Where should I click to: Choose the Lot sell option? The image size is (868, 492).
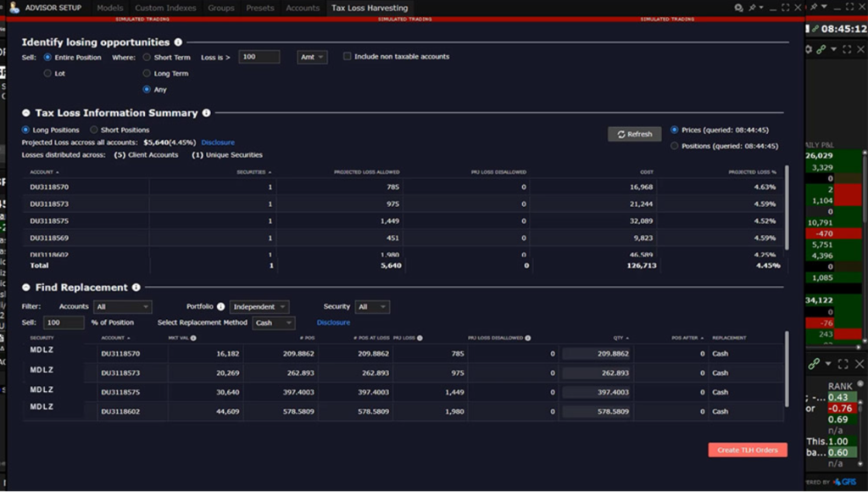47,74
